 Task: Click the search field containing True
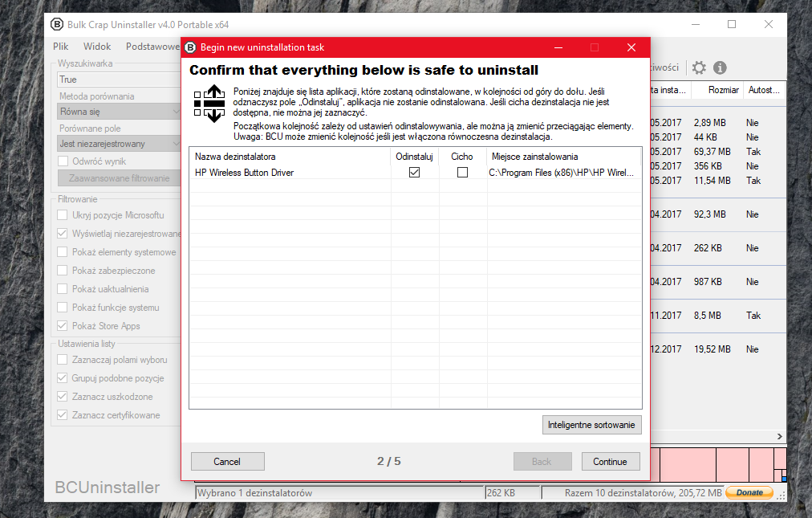pyautogui.click(x=119, y=80)
